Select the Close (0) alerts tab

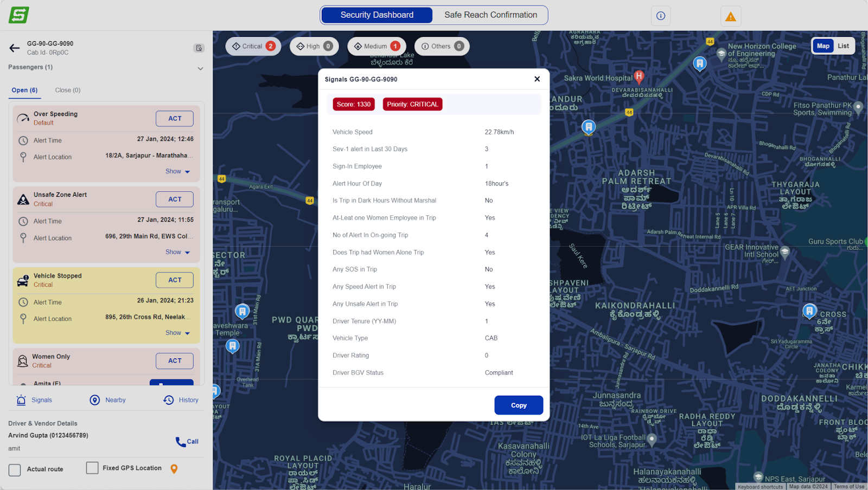pos(68,91)
